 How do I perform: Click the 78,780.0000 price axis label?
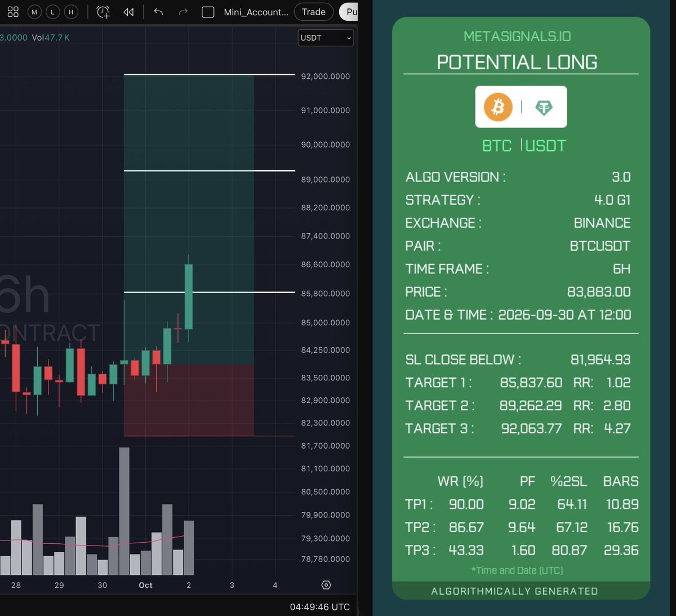[325, 559]
